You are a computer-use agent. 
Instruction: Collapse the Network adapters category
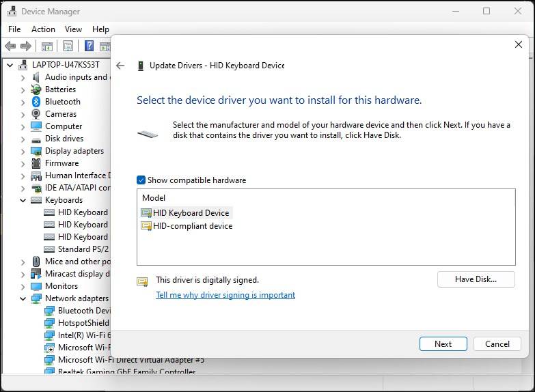click(x=23, y=298)
